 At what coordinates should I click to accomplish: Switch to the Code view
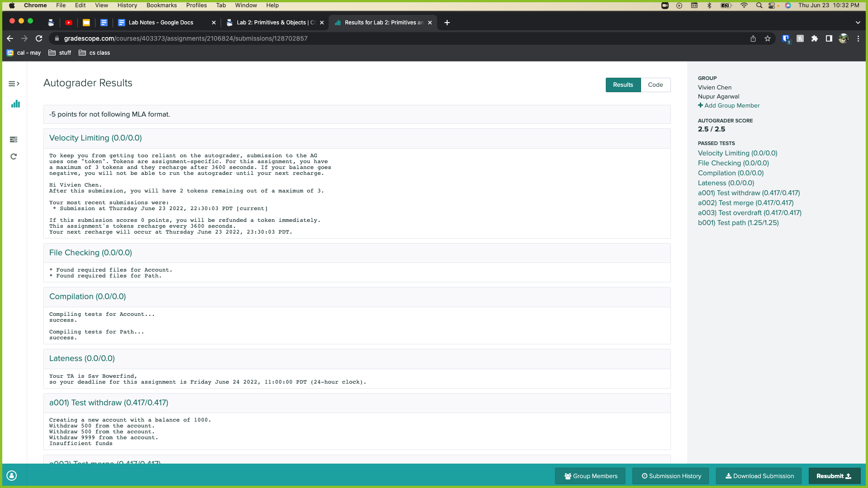(x=655, y=85)
